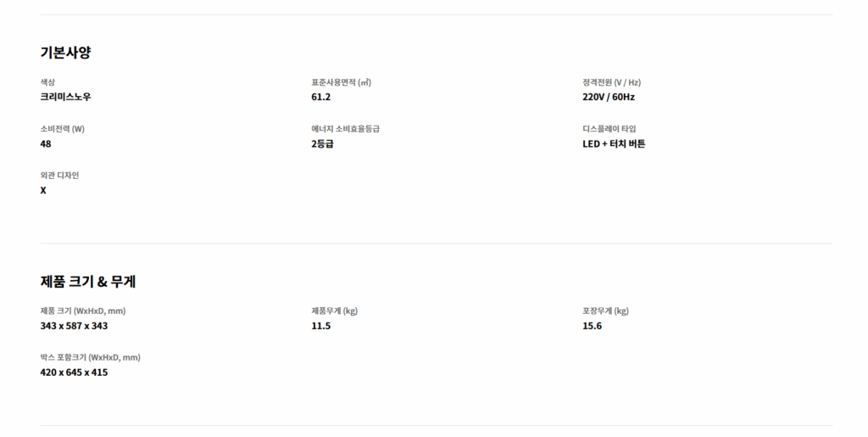
Task: Click the 크리미스노우 color value
Action: [x=65, y=97]
